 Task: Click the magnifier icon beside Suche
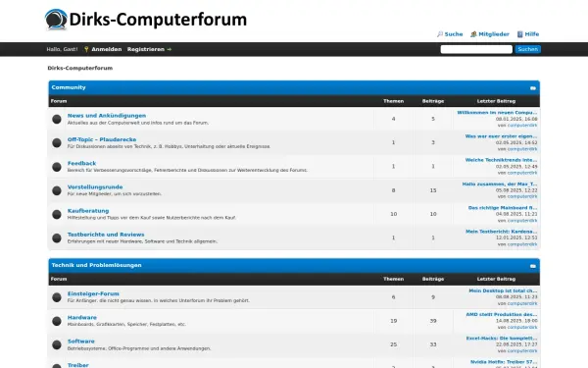440,34
